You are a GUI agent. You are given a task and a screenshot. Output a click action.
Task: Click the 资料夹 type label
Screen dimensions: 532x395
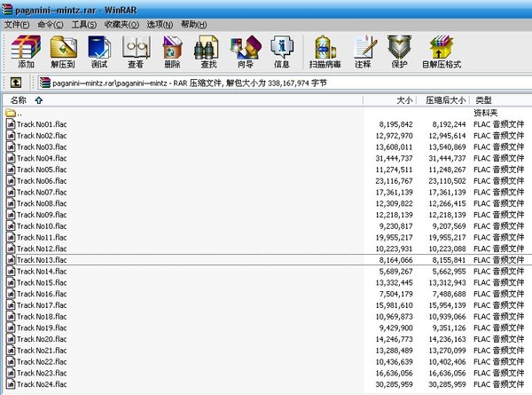click(x=486, y=113)
